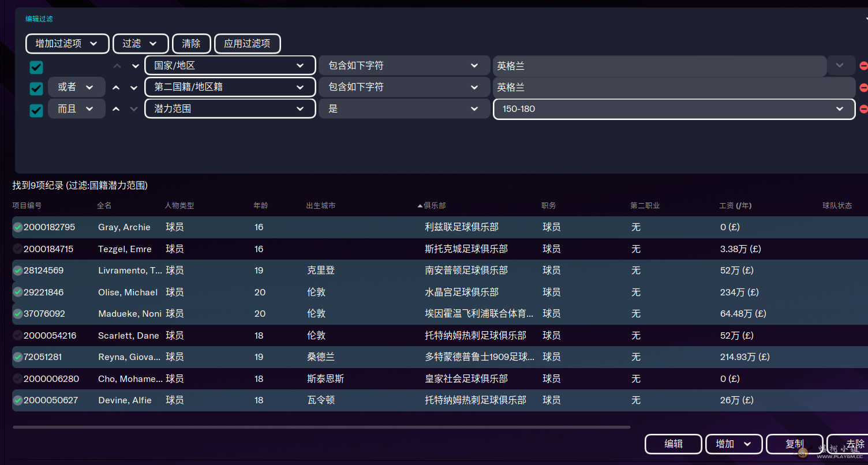The image size is (868, 465).
Task: Sort by the 人物类型 column header
Action: tap(179, 206)
